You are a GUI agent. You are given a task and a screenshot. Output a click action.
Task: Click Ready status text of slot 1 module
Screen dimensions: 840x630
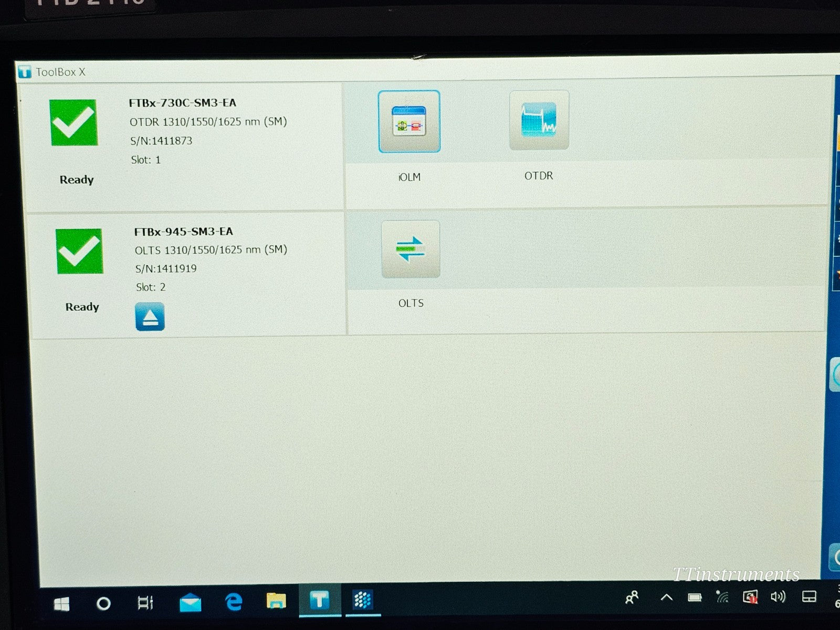click(77, 180)
